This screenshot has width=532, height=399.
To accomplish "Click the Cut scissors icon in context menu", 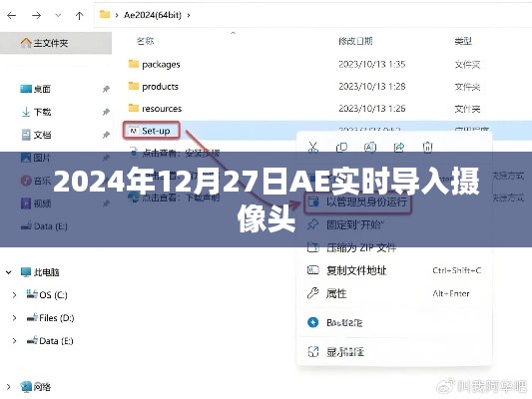I will pyautogui.click(x=312, y=147).
